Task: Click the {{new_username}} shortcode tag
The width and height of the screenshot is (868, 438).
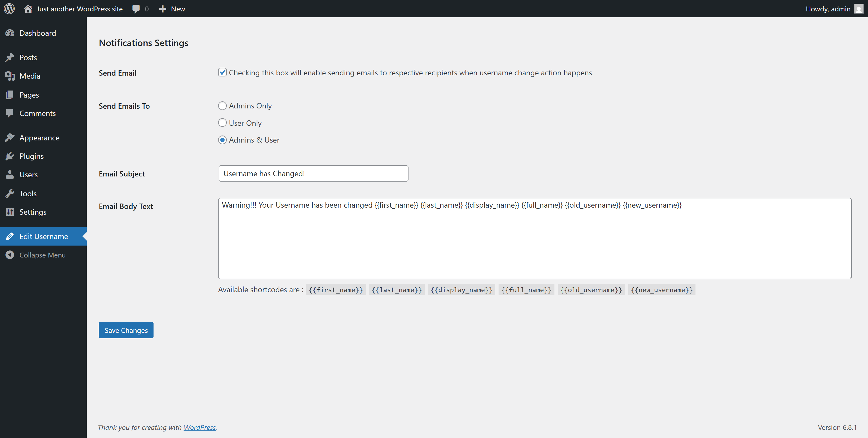Action: pyautogui.click(x=662, y=290)
